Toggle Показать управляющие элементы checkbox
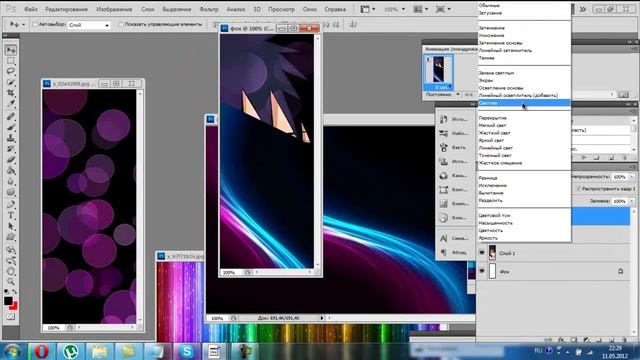The image size is (640, 360). point(121,24)
